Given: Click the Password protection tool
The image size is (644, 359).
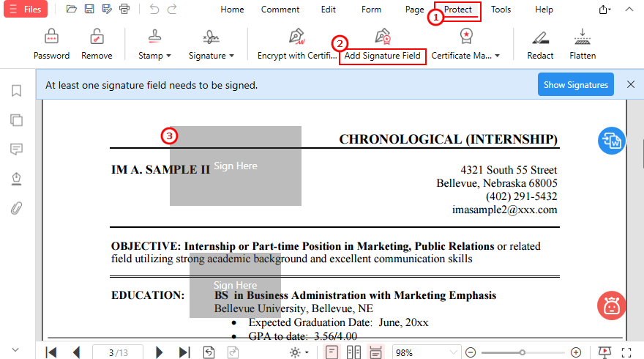Looking at the screenshot, I should click(51, 45).
